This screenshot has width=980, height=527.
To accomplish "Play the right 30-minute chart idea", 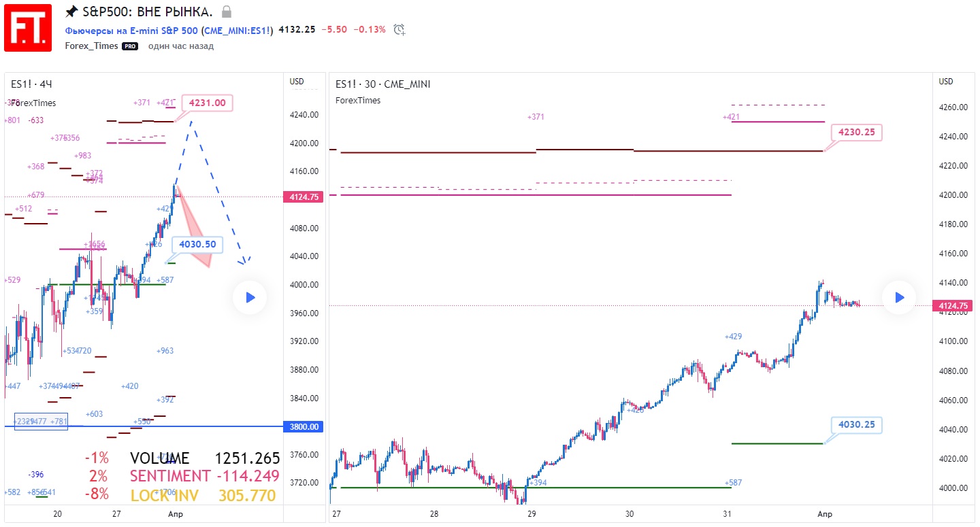I will 899,297.
